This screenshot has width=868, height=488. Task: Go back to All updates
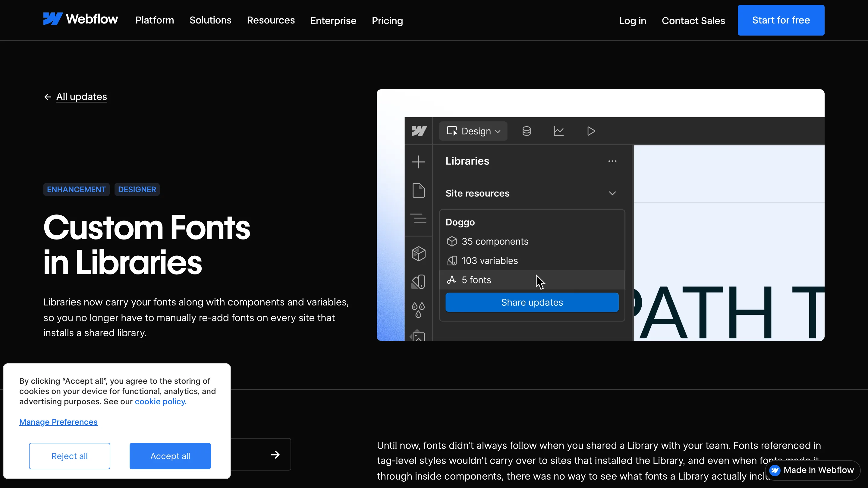[82, 97]
